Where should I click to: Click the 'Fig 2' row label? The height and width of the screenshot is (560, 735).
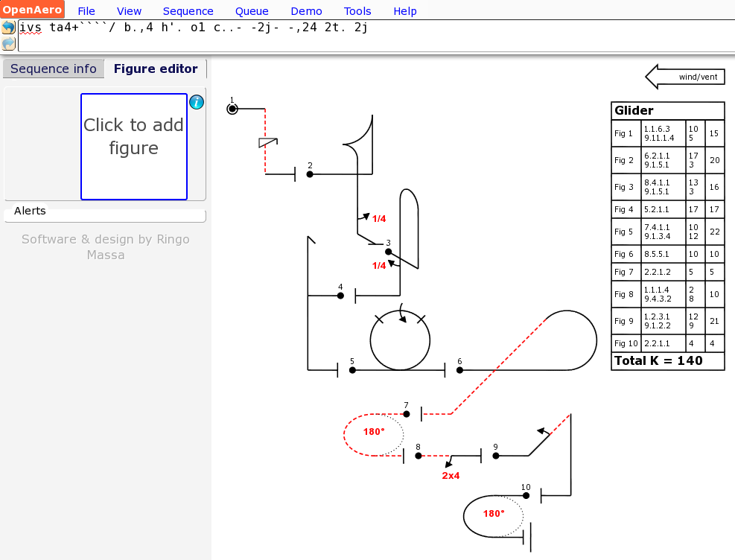624,160
